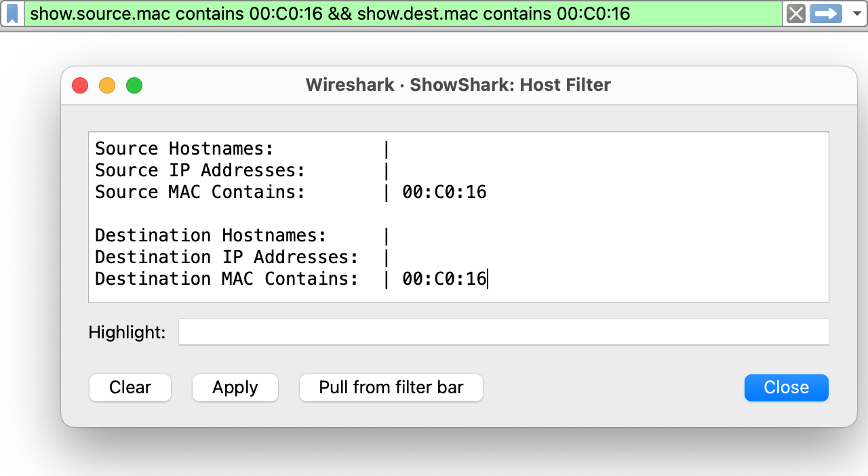Viewport: 868px width, 476px height.
Task: Click the yellow minimize window control
Action: 106,85
